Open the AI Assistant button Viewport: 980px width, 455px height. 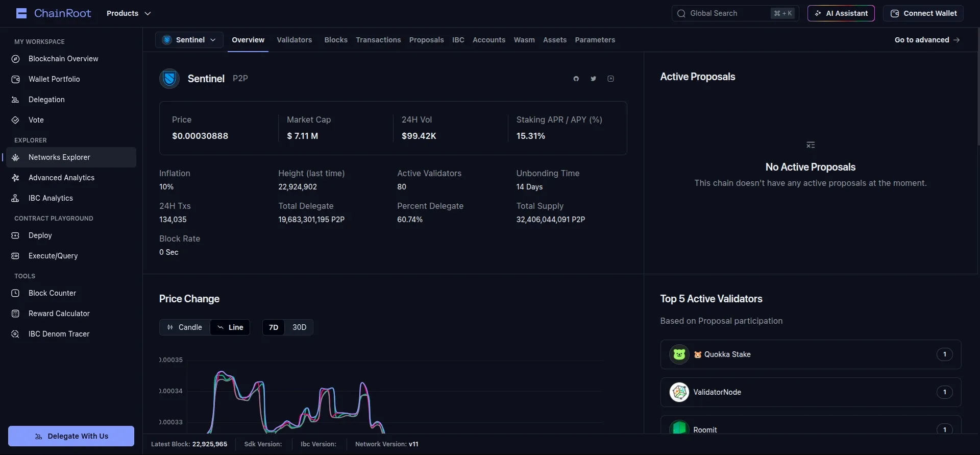click(x=841, y=13)
